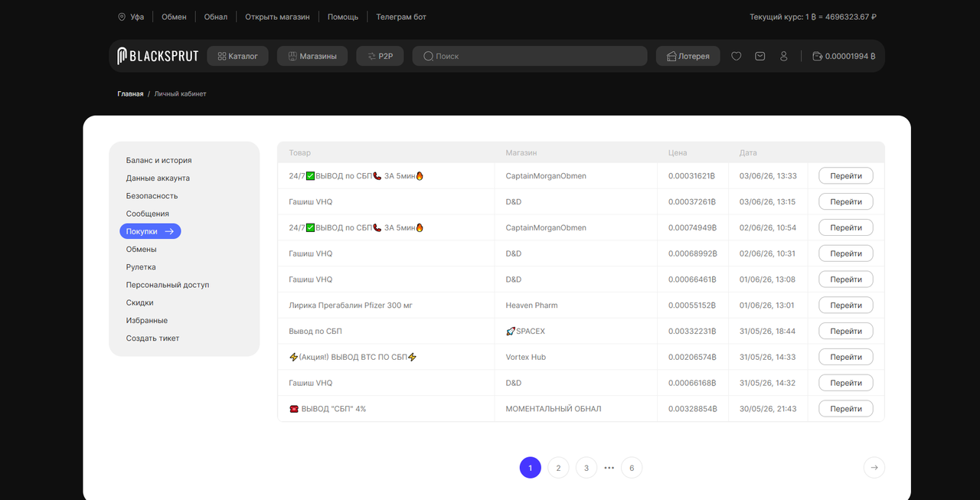The width and height of the screenshot is (980, 500).
Task: Open the Каталог button
Action: point(237,56)
